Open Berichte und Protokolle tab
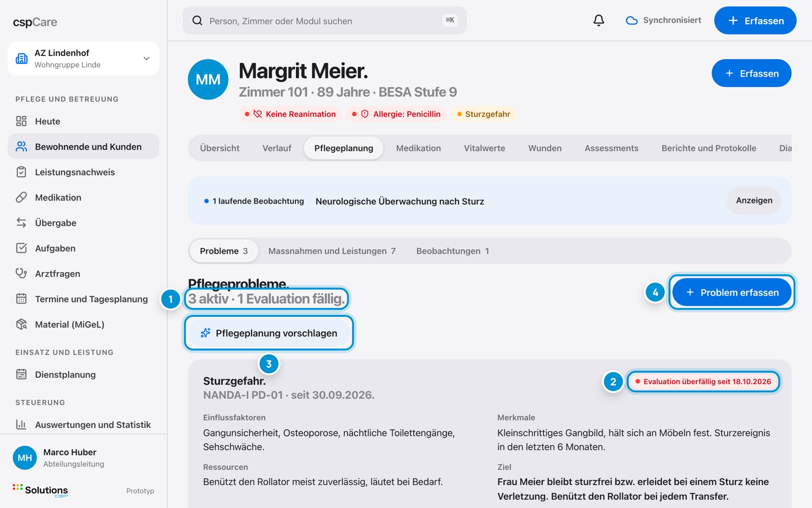This screenshot has height=508, width=812. click(x=708, y=148)
